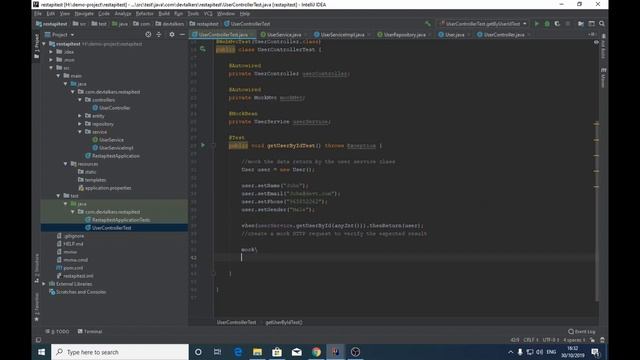Open the OBS Studio taskbar icon
The height and width of the screenshot is (360, 640).
tap(356, 352)
